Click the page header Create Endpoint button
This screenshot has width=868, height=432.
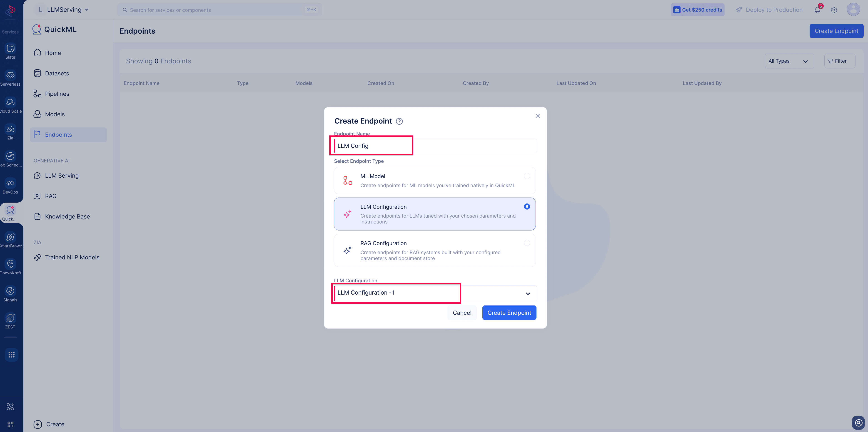836,31
